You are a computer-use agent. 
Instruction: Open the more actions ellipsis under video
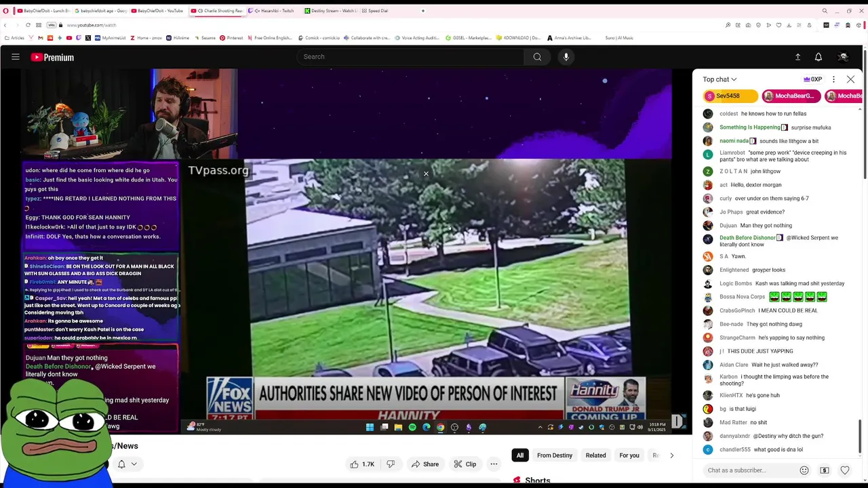click(x=494, y=464)
